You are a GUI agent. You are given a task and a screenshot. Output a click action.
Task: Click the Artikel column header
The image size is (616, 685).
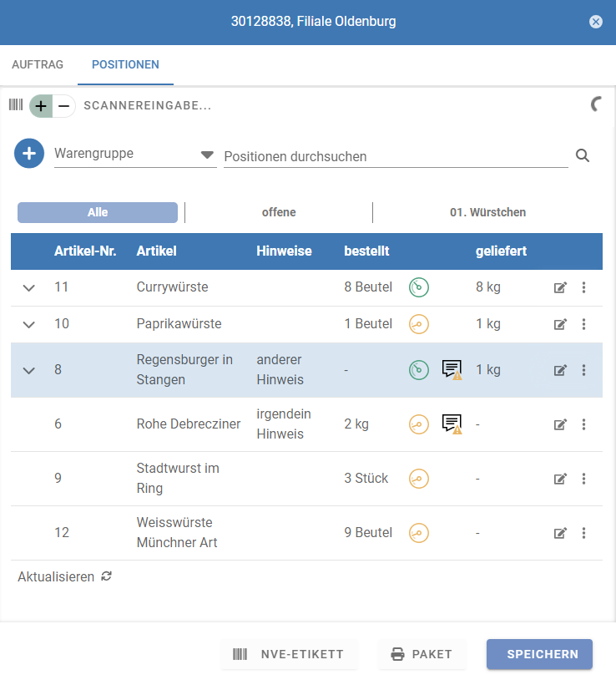(156, 251)
